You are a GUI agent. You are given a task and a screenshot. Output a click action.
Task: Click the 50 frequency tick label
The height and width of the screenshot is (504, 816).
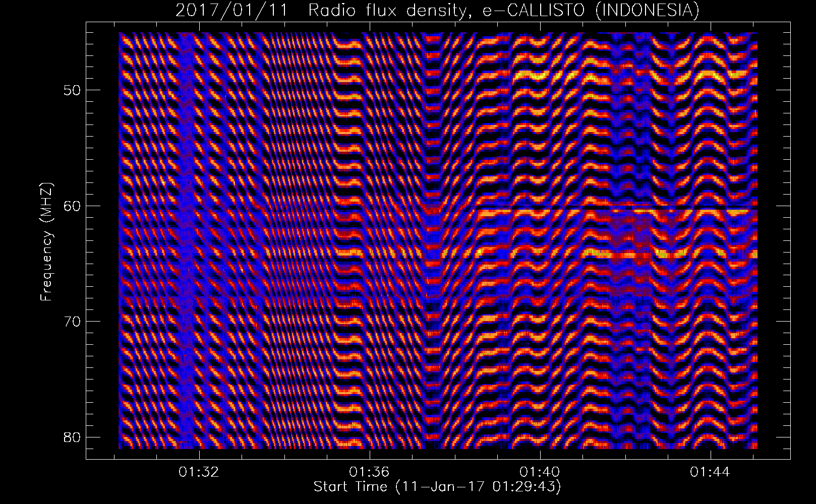click(x=73, y=91)
